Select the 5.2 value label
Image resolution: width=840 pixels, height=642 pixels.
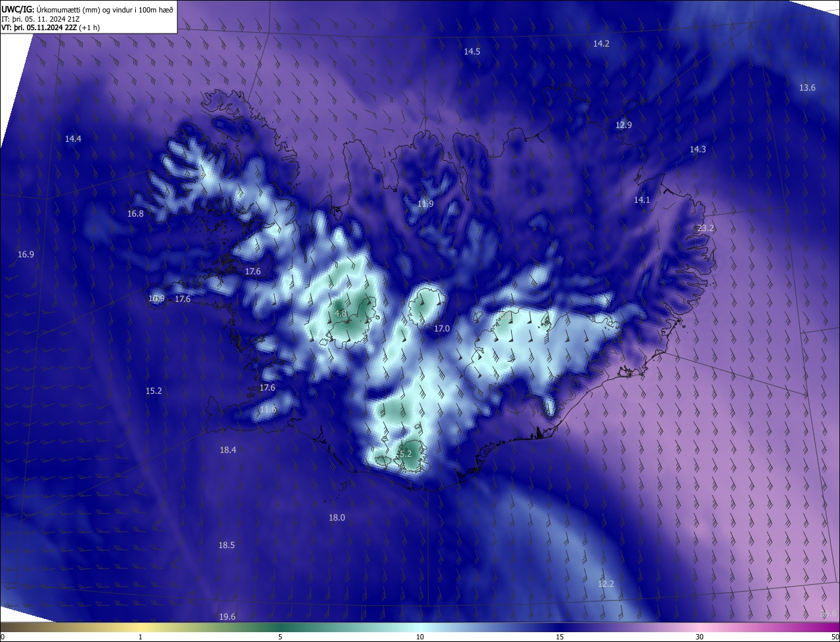(x=406, y=454)
